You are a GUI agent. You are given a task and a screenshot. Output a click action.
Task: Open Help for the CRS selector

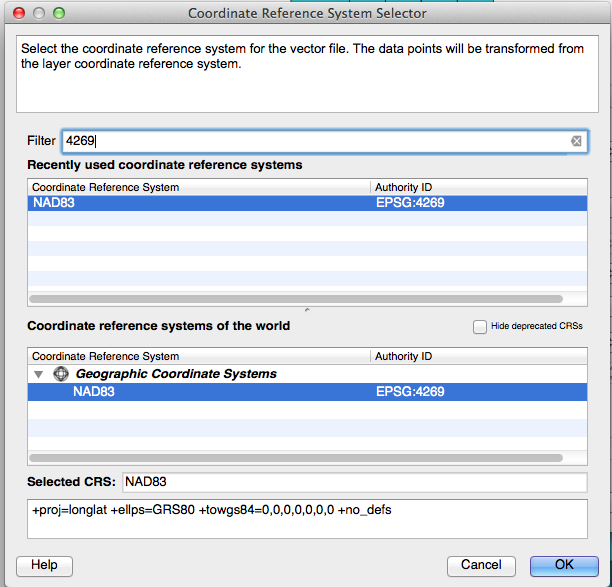coord(44,566)
